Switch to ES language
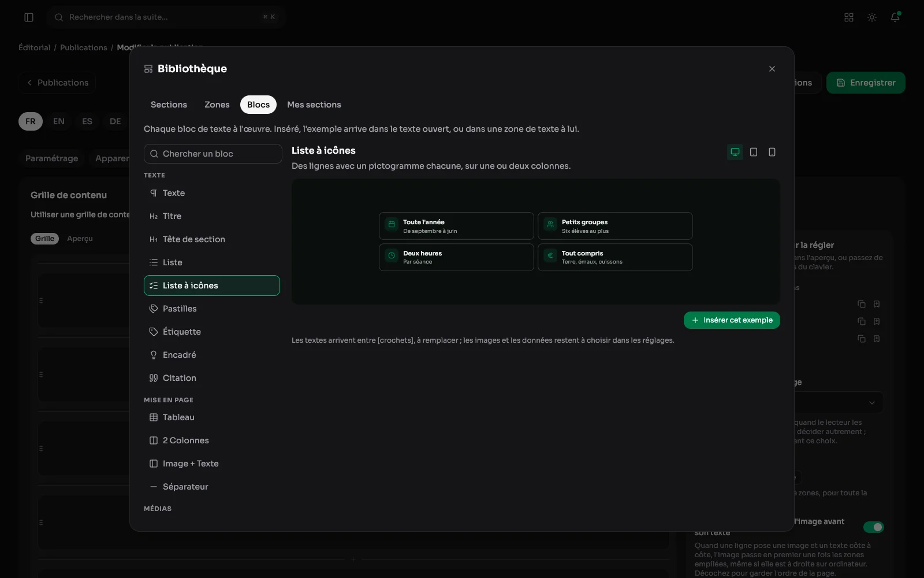The width and height of the screenshot is (924, 578). click(87, 121)
